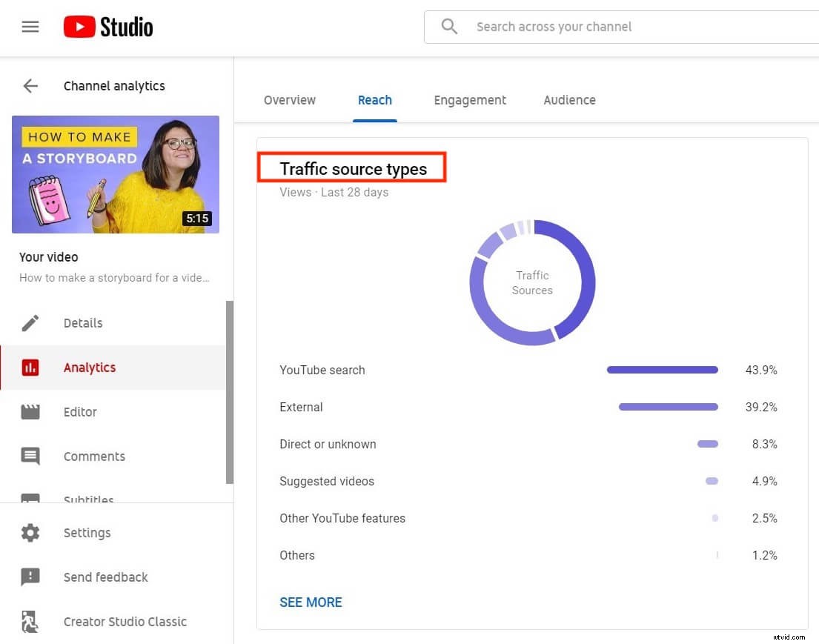Image resolution: width=819 pixels, height=644 pixels.
Task: Click the storyboard video thumbnail
Action: tap(115, 174)
